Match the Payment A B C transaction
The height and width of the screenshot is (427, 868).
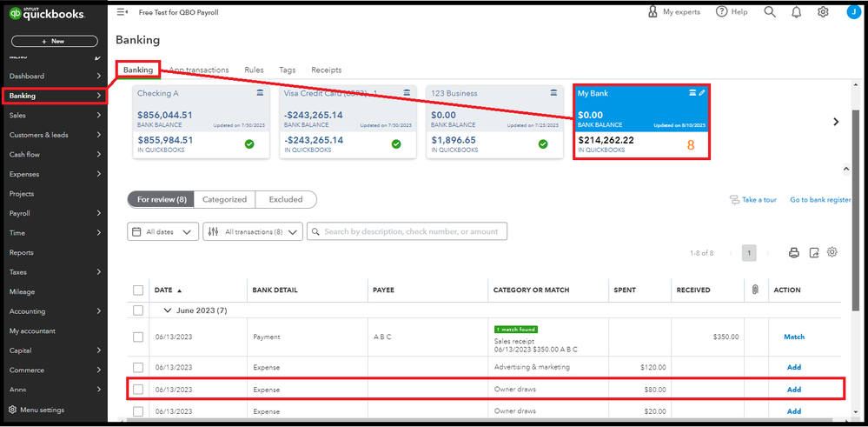click(x=794, y=337)
